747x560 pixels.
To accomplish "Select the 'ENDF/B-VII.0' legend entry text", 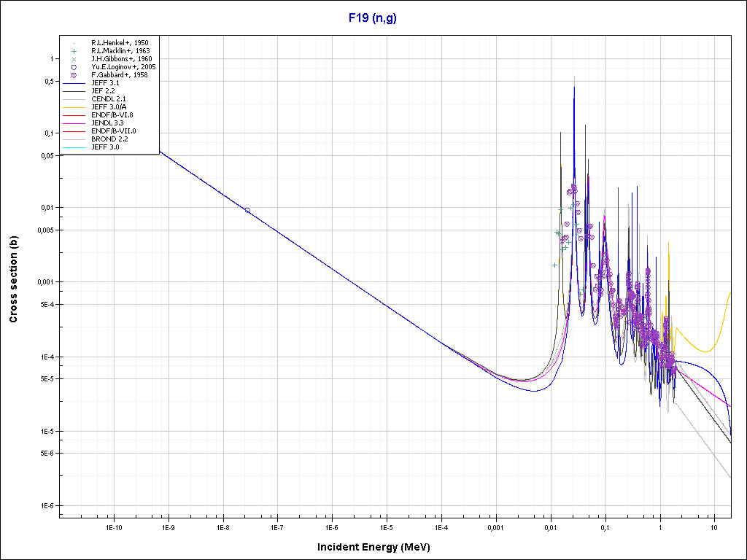I will pos(113,131).
